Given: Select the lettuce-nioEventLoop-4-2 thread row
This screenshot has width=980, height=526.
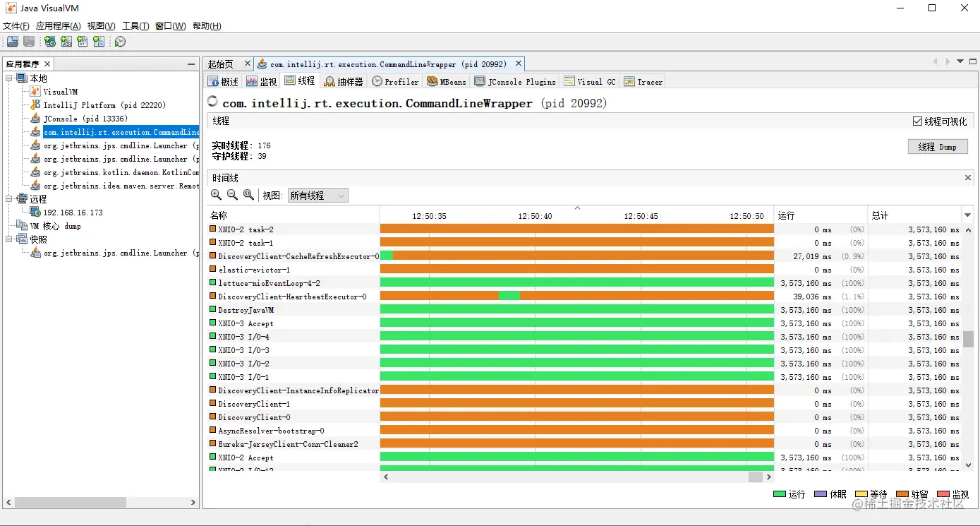Looking at the screenshot, I should pyautogui.click(x=585, y=283).
